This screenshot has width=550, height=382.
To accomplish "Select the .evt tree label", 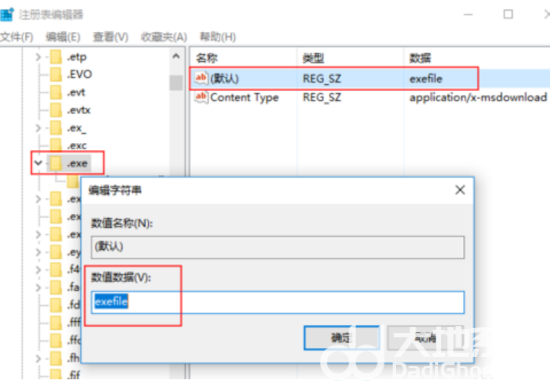I will point(76,92).
